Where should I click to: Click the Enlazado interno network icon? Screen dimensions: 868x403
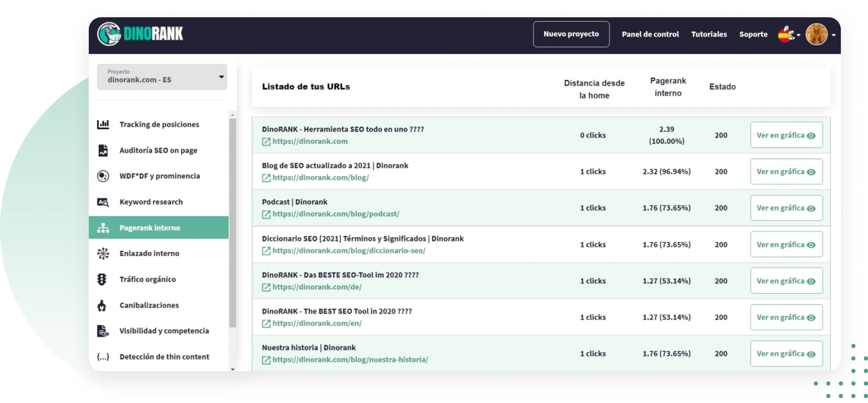pyautogui.click(x=103, y=254)
